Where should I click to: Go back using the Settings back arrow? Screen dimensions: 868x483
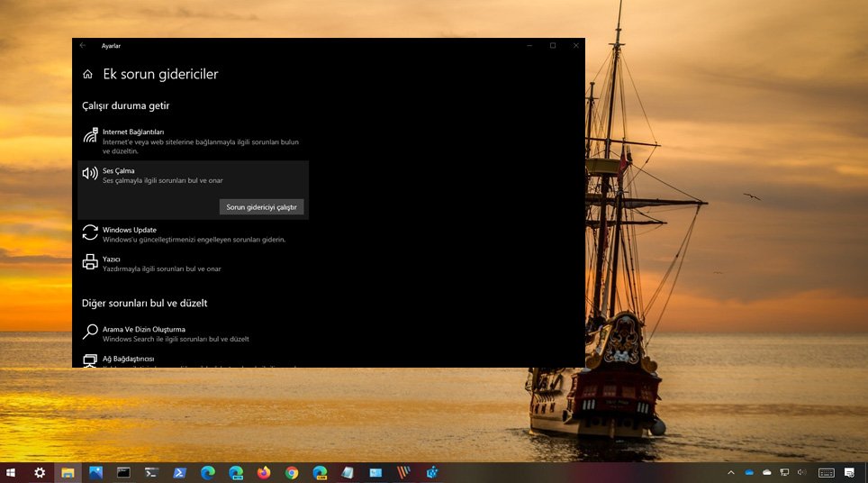(83, 46)
